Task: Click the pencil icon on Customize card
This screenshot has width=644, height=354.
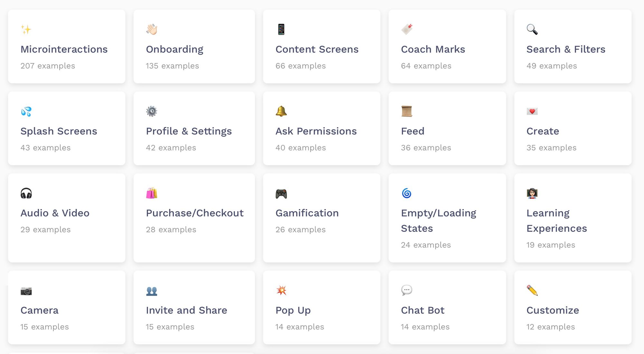Action: tap(532, 290)
